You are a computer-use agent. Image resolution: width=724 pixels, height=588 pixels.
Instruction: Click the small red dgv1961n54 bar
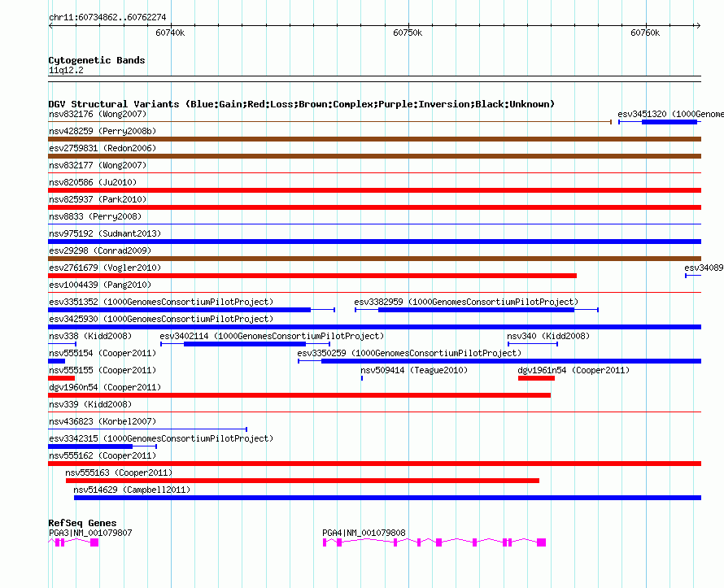pos(536,378)
